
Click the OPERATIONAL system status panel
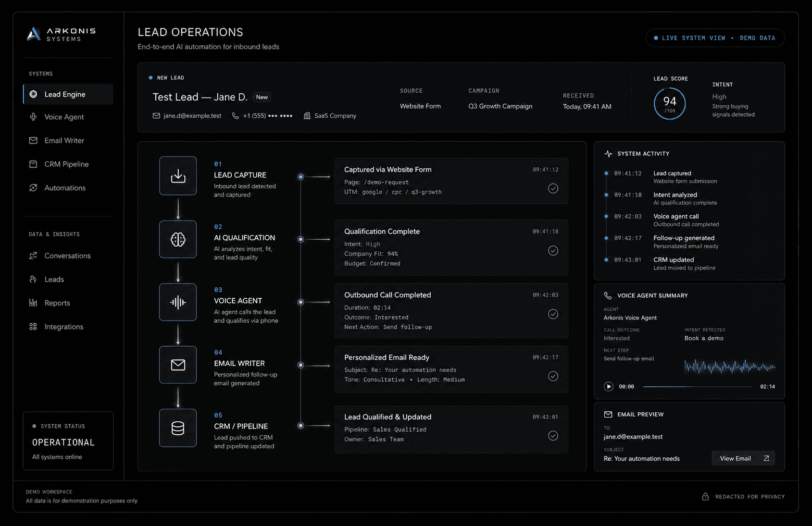click(x=68, y=441)
